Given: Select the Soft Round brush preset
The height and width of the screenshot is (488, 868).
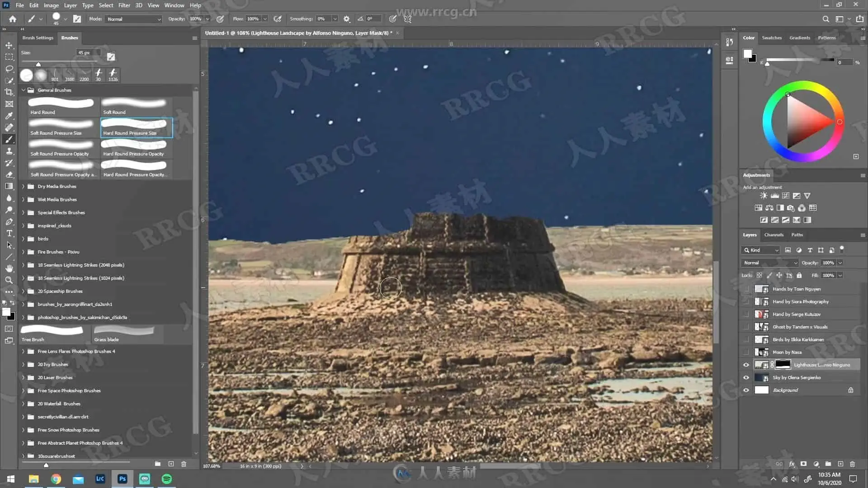Looking at the screenshot, I should (136, 107).
